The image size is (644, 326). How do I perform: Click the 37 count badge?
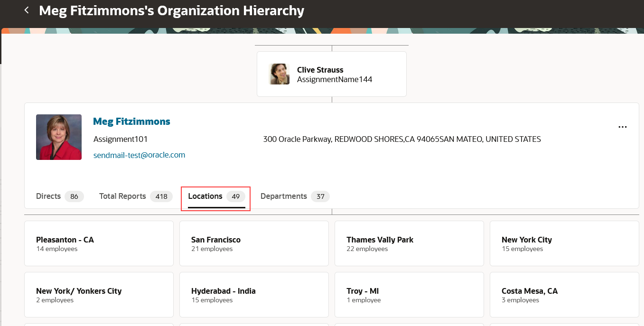point(320,196)
